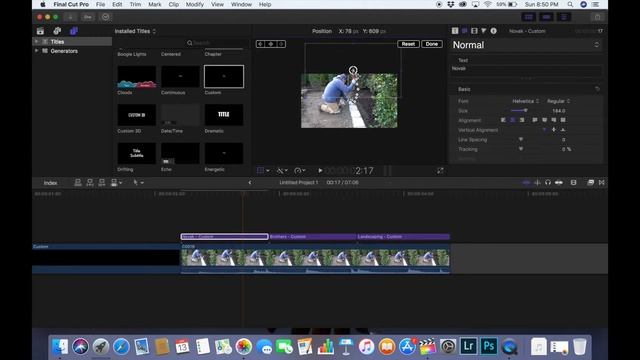The width and height of the screenshot is (640, 360).
Task: Open the Helvetica font dropdown
Action: (526, 101)
